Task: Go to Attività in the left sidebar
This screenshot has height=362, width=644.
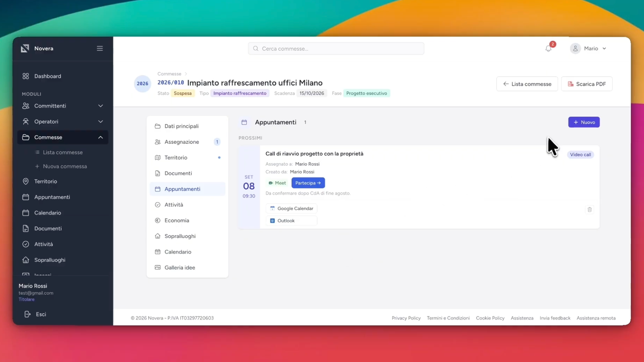Action: pyautogui.click(x=63, y=244)
